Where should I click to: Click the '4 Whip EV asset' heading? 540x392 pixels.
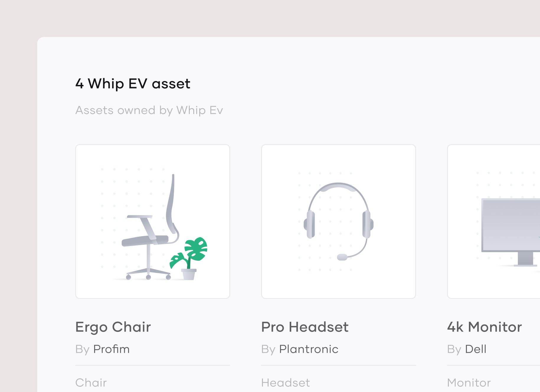tap(133, 83)
